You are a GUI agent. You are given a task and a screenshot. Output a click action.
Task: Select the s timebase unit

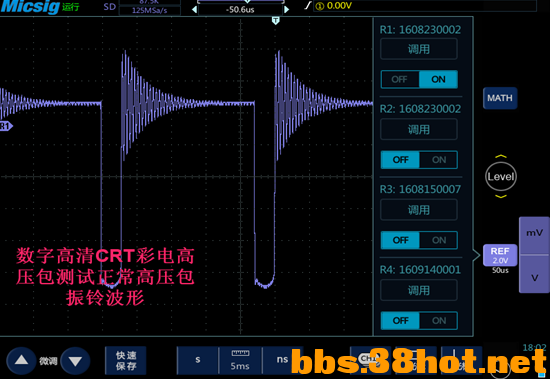tap(198, 360)
